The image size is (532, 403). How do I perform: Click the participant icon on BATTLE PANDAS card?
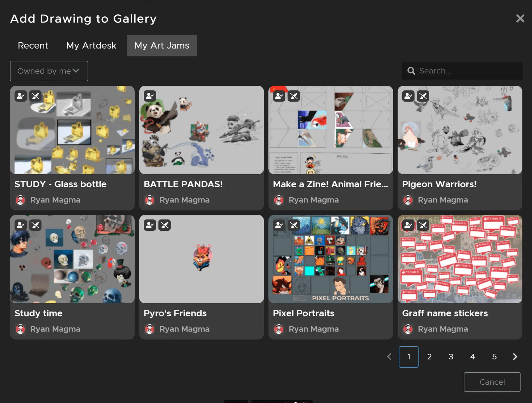coord(150,96)
